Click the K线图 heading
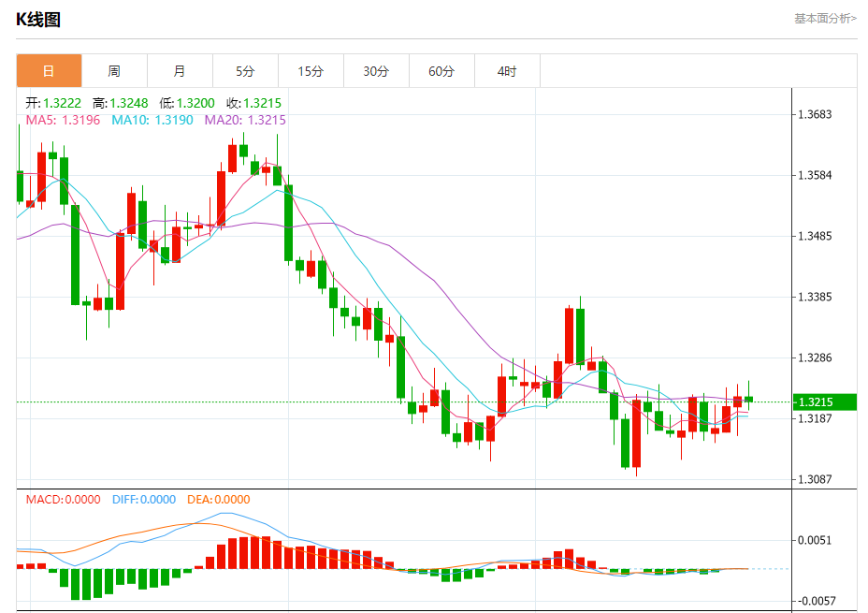868x613 pixels. point(38,20)
